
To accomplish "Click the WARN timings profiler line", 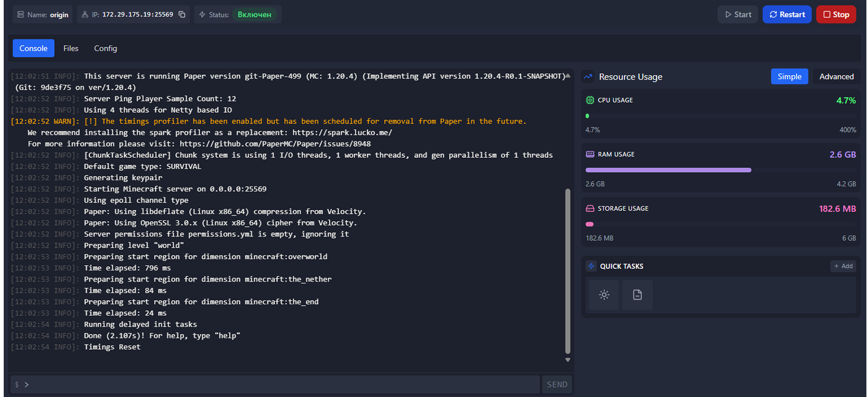I will [x=269, y=121].
